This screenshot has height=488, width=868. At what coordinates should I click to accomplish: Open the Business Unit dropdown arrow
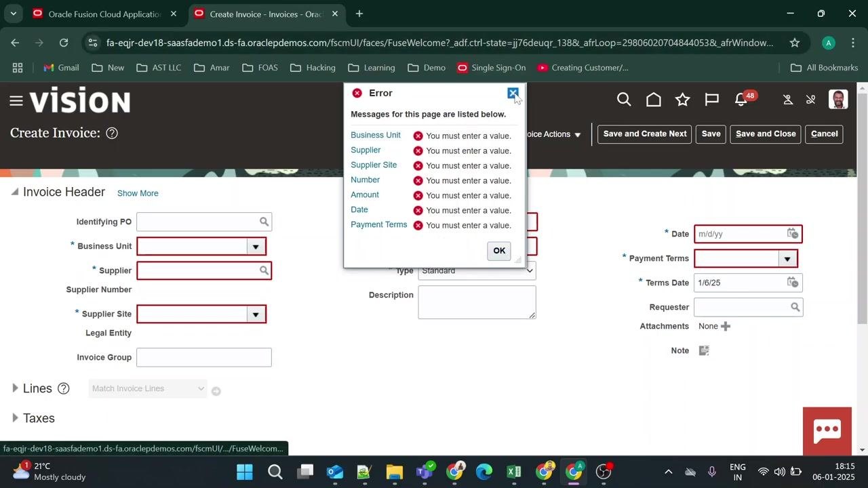[x=256, y=247]
